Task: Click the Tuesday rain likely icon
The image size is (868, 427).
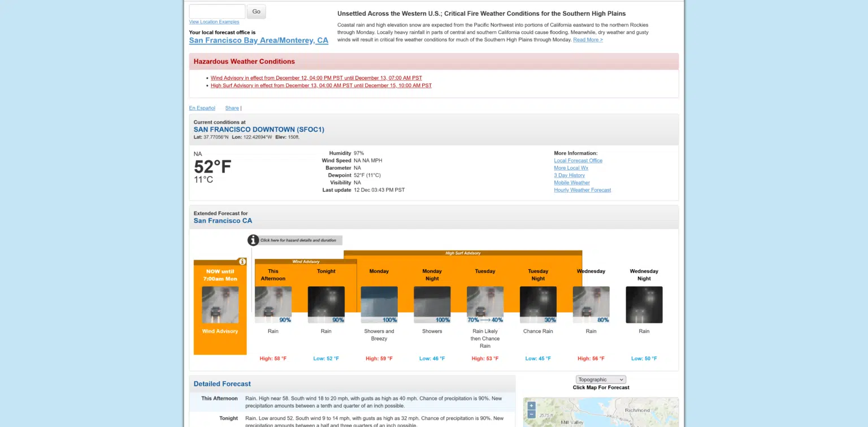Action: [485, 304]
